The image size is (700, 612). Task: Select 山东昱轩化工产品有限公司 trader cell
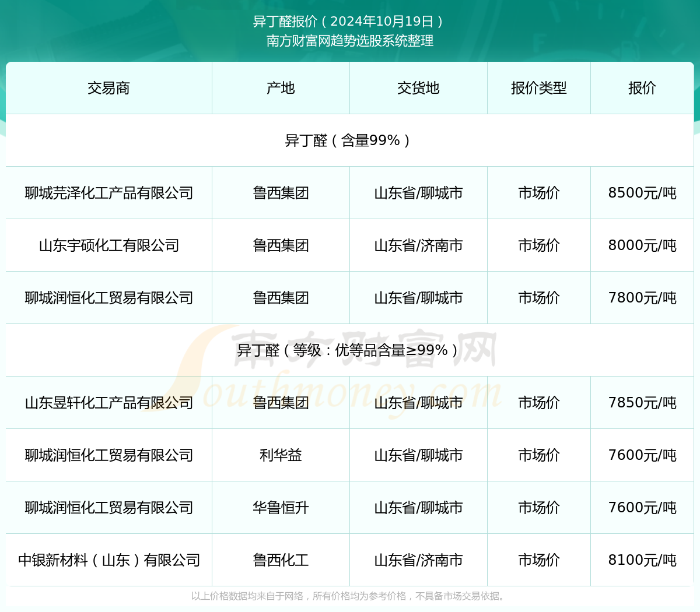pyautogui.click(x=109, y=403)
